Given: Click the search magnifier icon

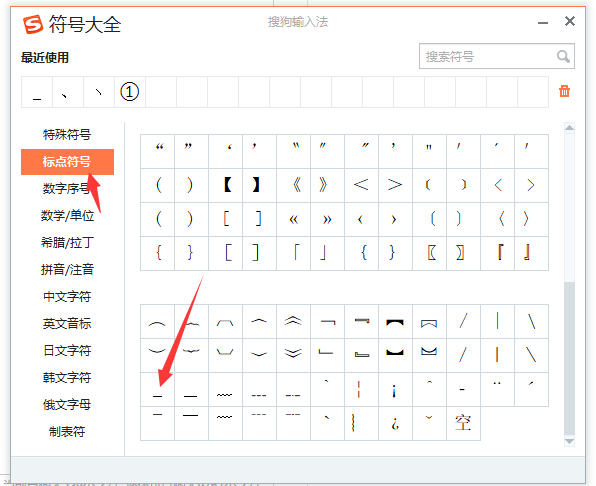Looking at the screenshot, I should (563, 57).
